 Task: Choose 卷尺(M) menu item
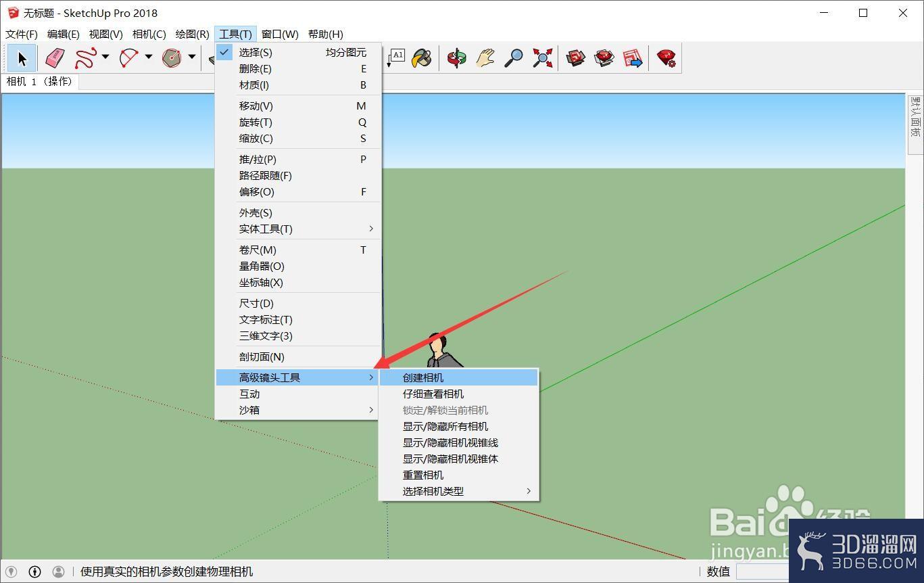[298, 250]
